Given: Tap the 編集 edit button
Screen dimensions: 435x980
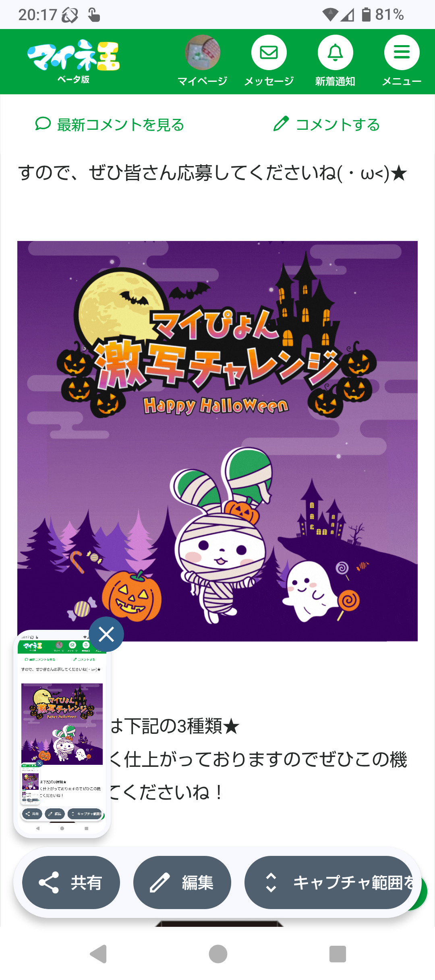Looking at the screenshot, I should pyautogui.click(x=182, y=882).
